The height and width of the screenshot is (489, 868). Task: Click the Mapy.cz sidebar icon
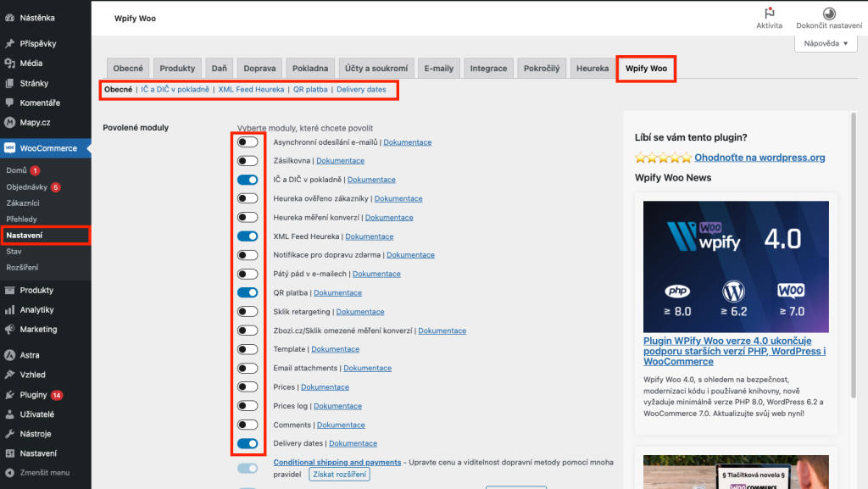[10, 122]
